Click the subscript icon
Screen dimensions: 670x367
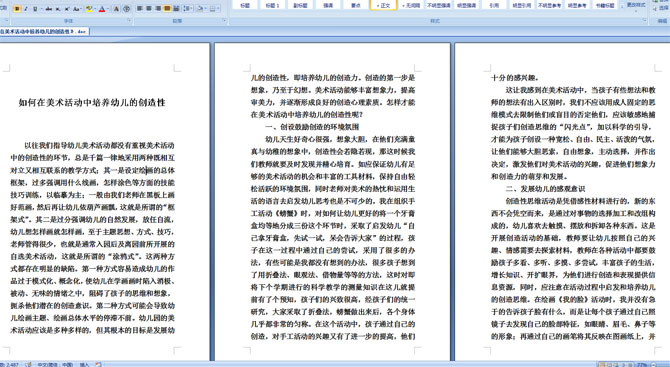58,9
